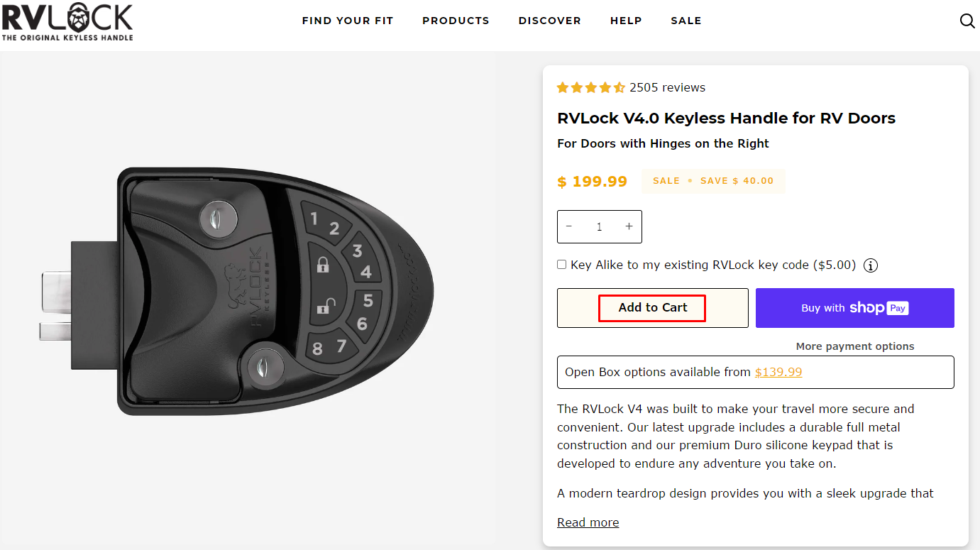The image size is (980, 550).
Task: Open More payment options
Action: click(x=854, y=346)
